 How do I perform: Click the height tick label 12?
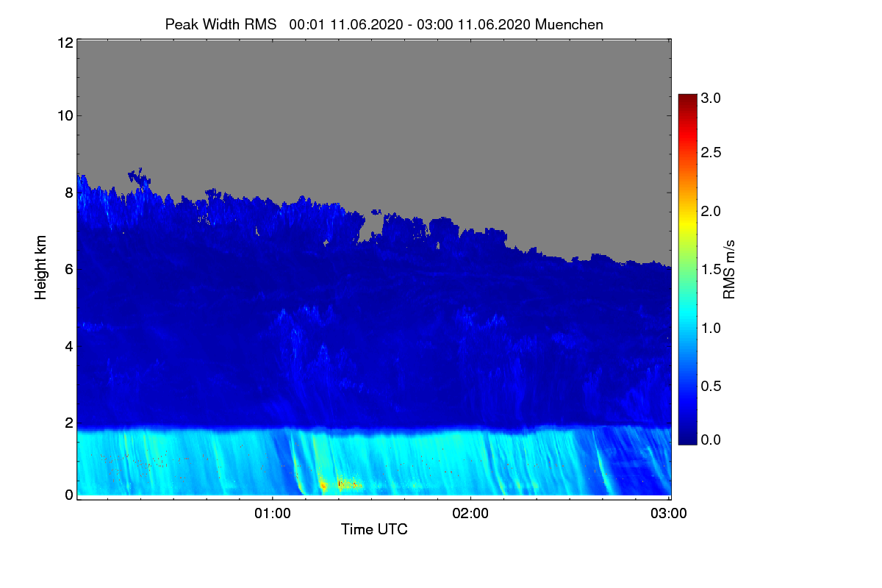[64, 43]
